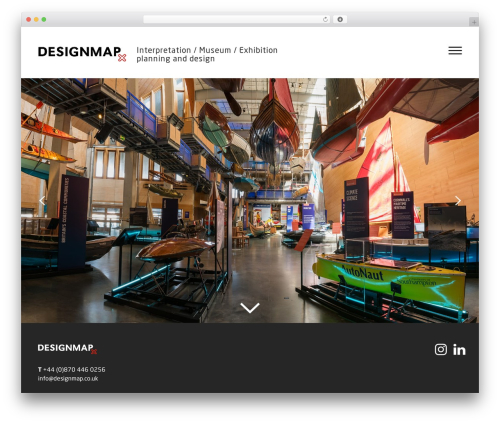The height and width of the screenshot is (423, 500).
Task: Go to the previous slide arrow
Action: (42, 200)
